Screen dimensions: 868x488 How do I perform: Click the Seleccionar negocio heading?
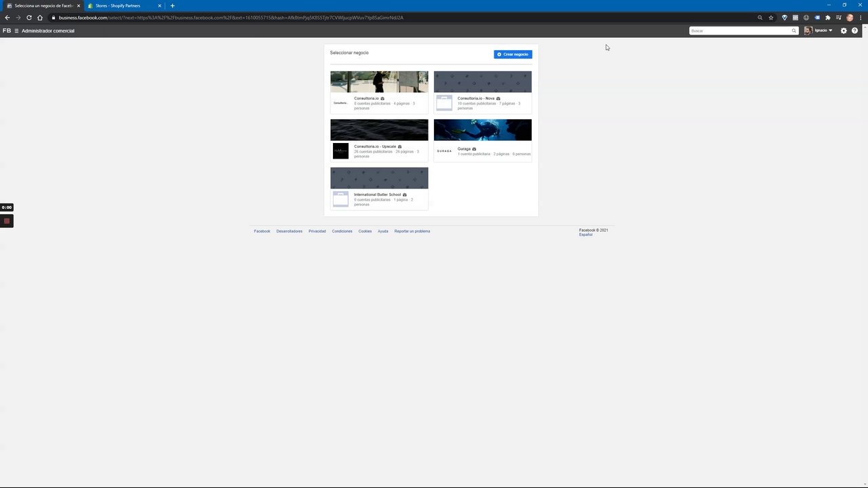349,52
